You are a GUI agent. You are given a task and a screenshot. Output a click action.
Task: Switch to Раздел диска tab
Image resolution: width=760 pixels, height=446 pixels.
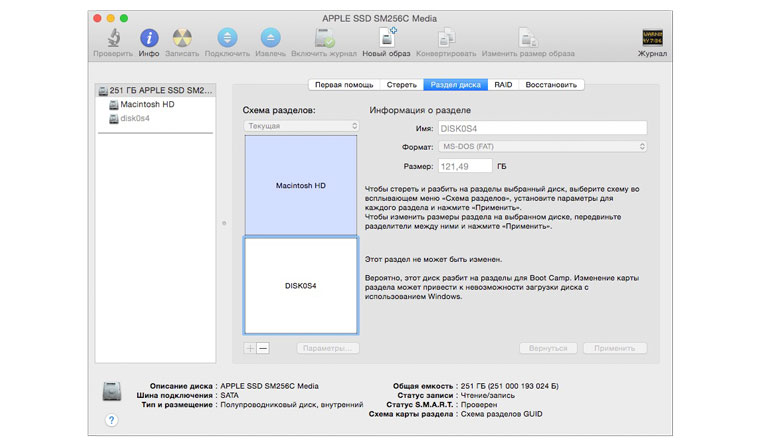click(456, 85)
